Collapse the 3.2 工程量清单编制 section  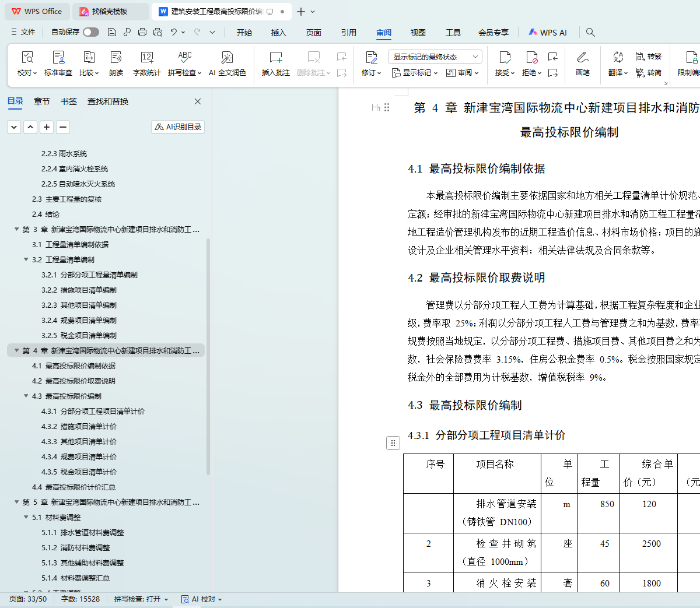tap(26, 259)
